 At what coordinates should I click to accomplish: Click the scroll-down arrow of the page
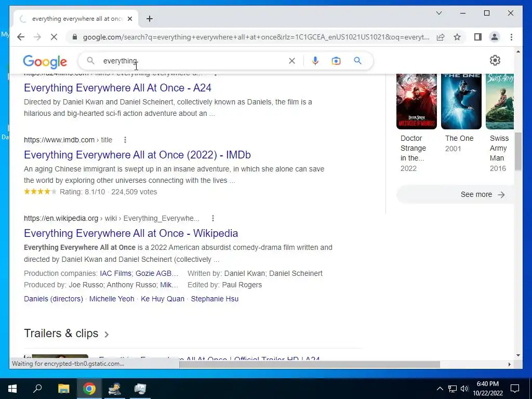518,355
